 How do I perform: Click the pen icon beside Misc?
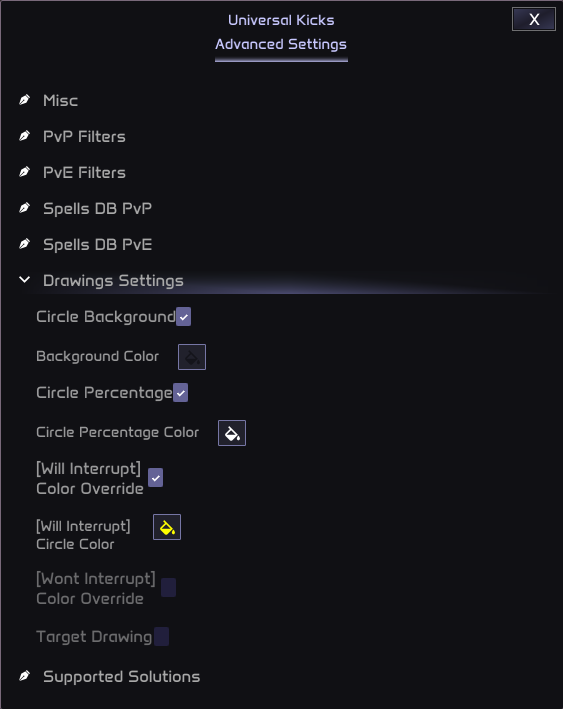24,100
